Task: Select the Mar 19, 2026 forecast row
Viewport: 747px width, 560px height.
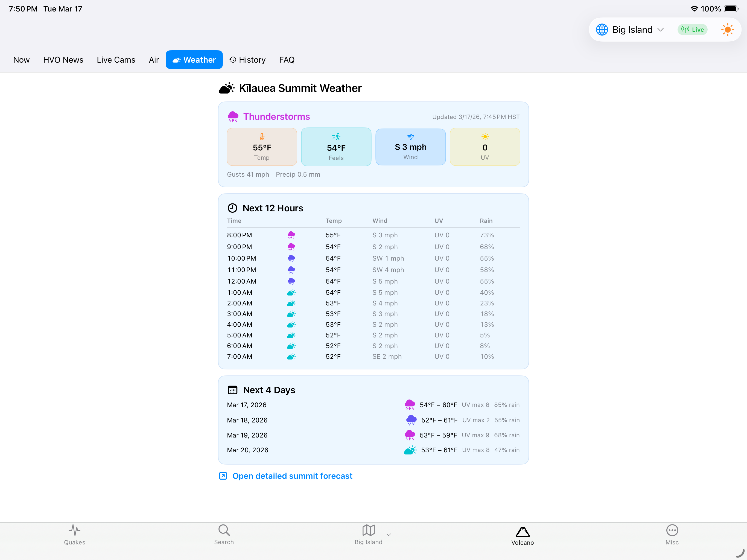Action: click(x=373, y=435)
